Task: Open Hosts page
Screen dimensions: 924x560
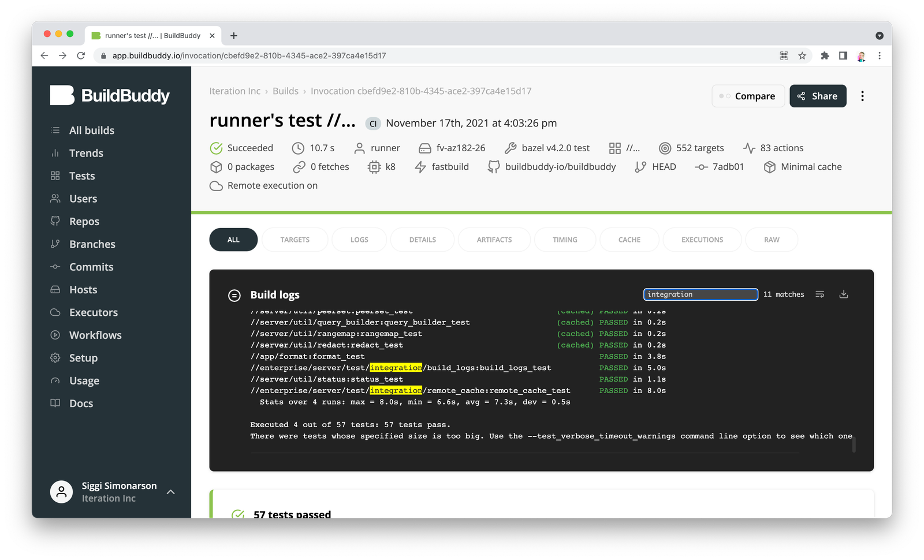Action: coord(83,290)
